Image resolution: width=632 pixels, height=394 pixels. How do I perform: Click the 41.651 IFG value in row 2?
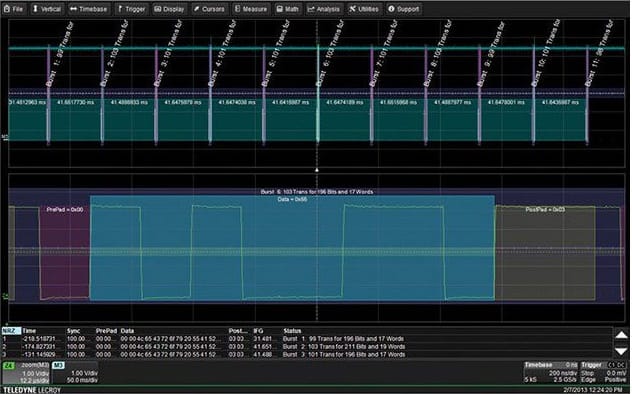click(x=262, y=346)
